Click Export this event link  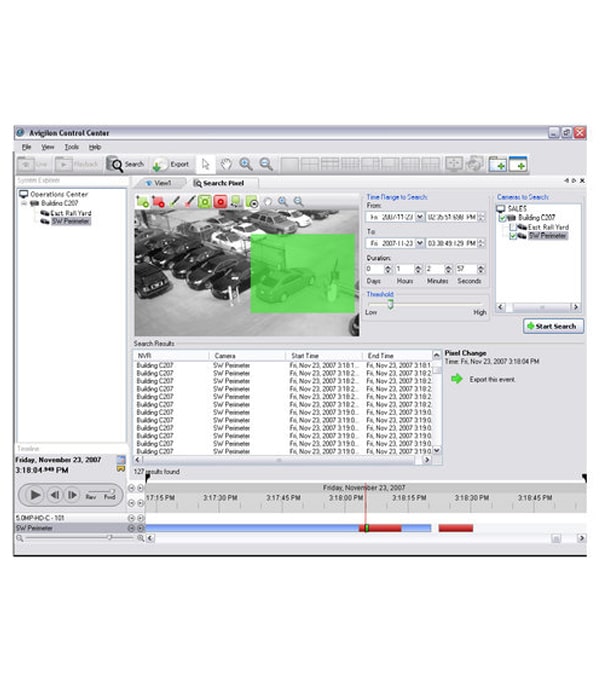[492, 379]
